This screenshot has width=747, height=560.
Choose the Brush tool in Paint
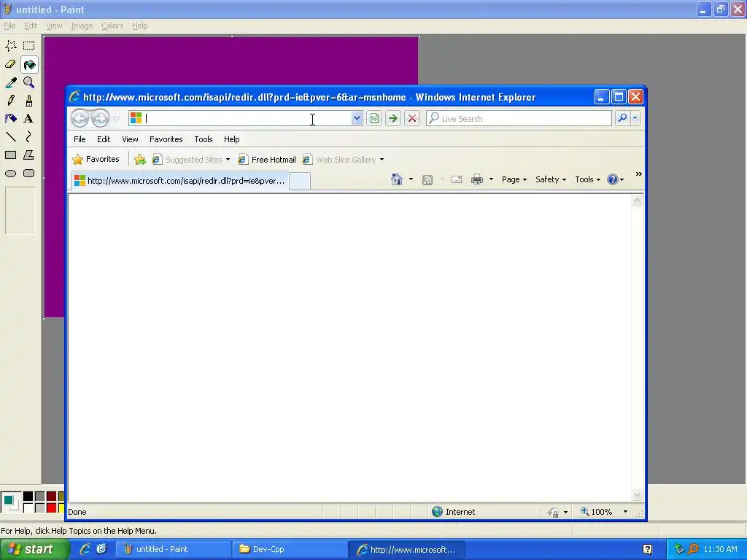[29, 101]
